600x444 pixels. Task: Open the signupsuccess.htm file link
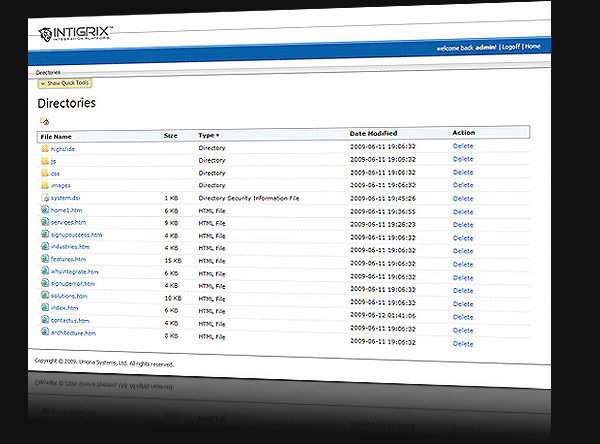76,235
